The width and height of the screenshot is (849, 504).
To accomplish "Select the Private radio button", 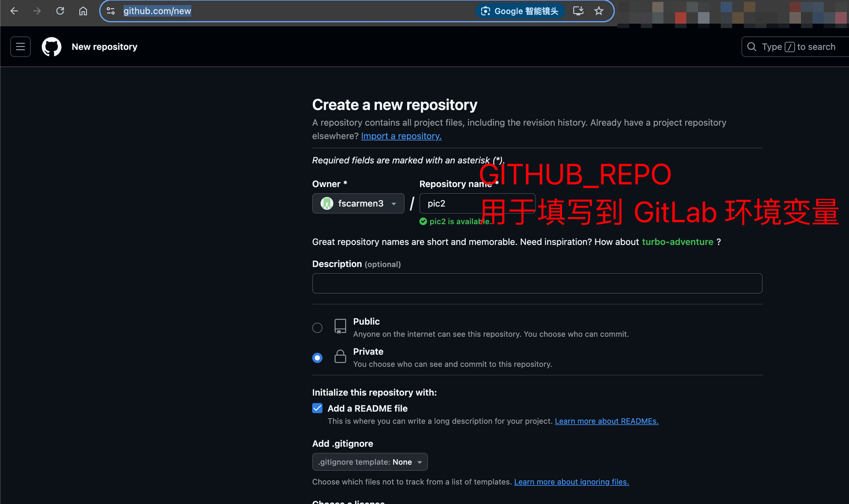I will coord(317,358).
